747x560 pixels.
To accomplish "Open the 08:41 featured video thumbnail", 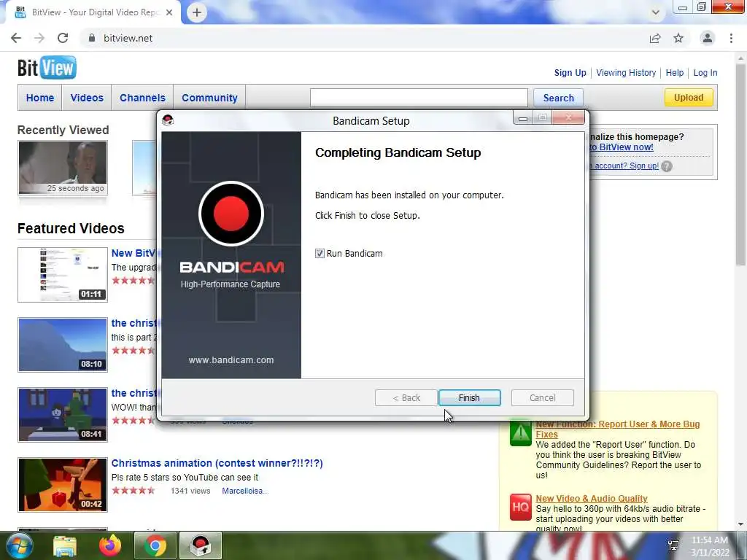I will [x=63, y=415].
